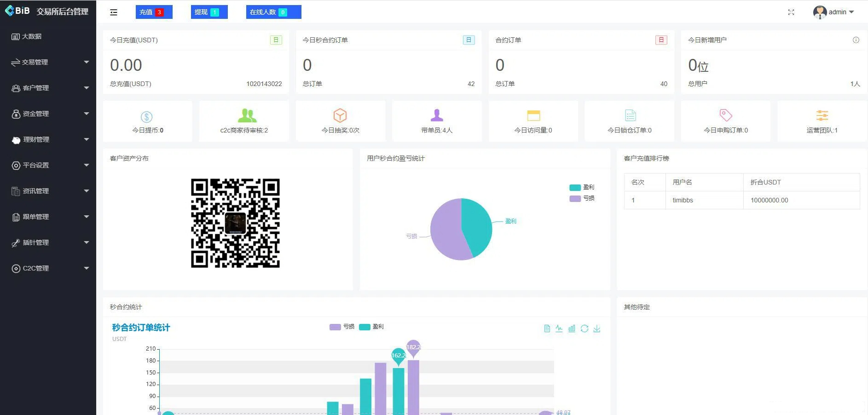
Task: Click the cube icon above 今日抽奖
Action: (x=340, y=115)
